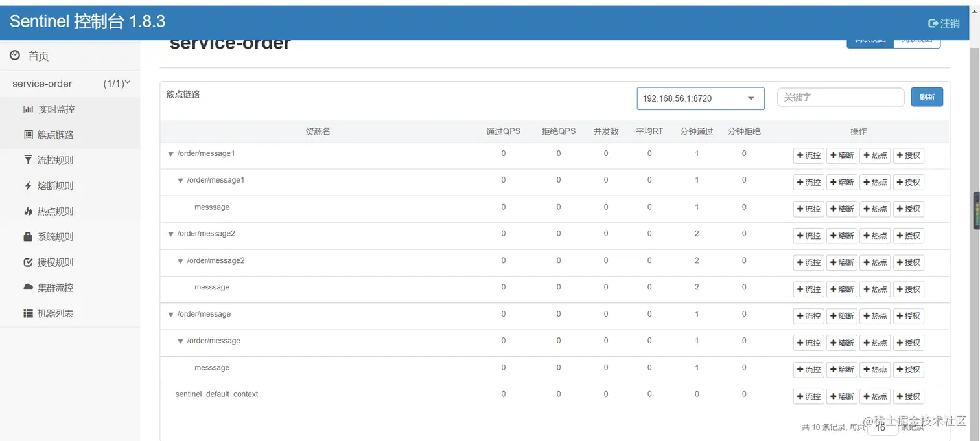Add 流控 rule for top-level /order/message
Screen dimensions: 980x441
point(809,316)
